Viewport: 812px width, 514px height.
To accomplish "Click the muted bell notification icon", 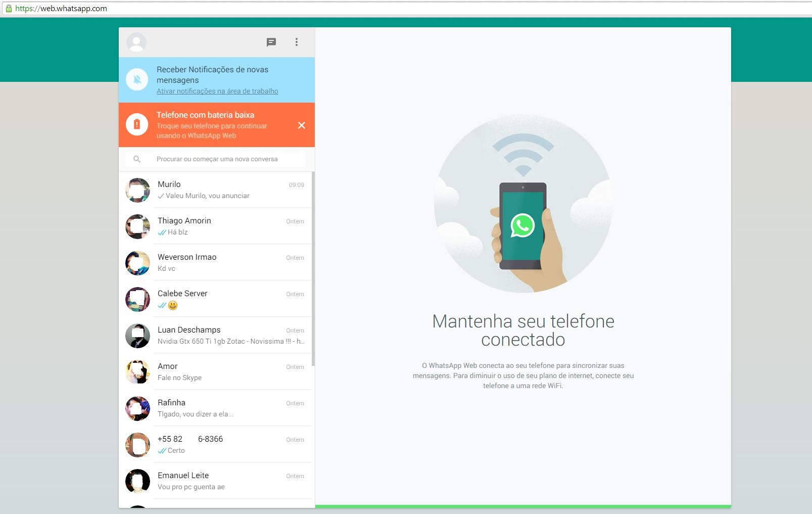I will (x=137, y=79).
